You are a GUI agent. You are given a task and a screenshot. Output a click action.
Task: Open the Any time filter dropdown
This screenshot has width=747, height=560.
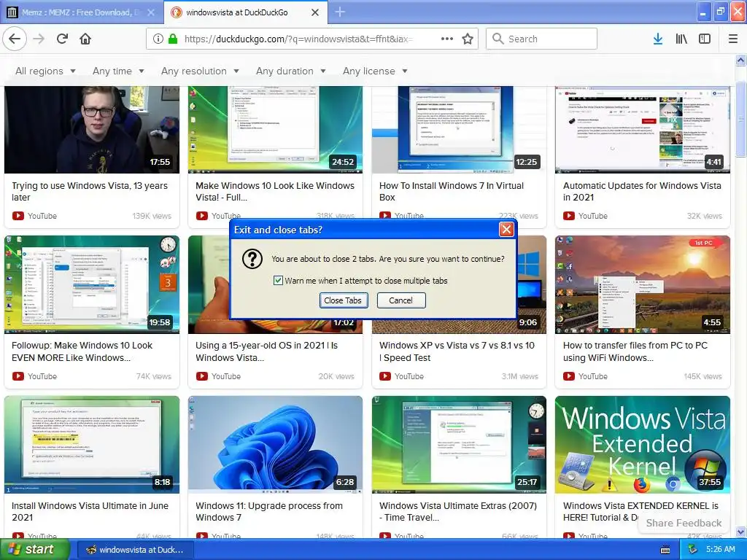tap(118, 71)
